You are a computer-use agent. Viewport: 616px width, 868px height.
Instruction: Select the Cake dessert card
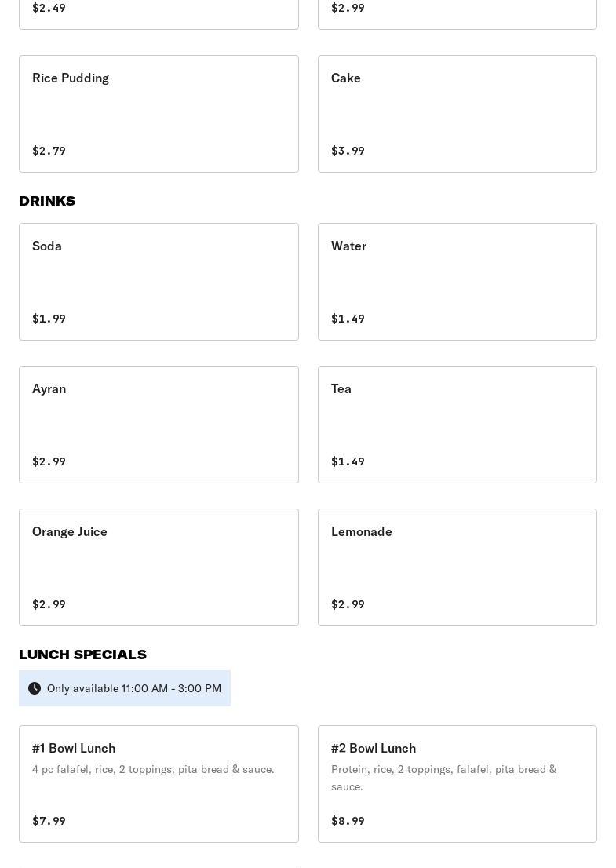point(457,114)
